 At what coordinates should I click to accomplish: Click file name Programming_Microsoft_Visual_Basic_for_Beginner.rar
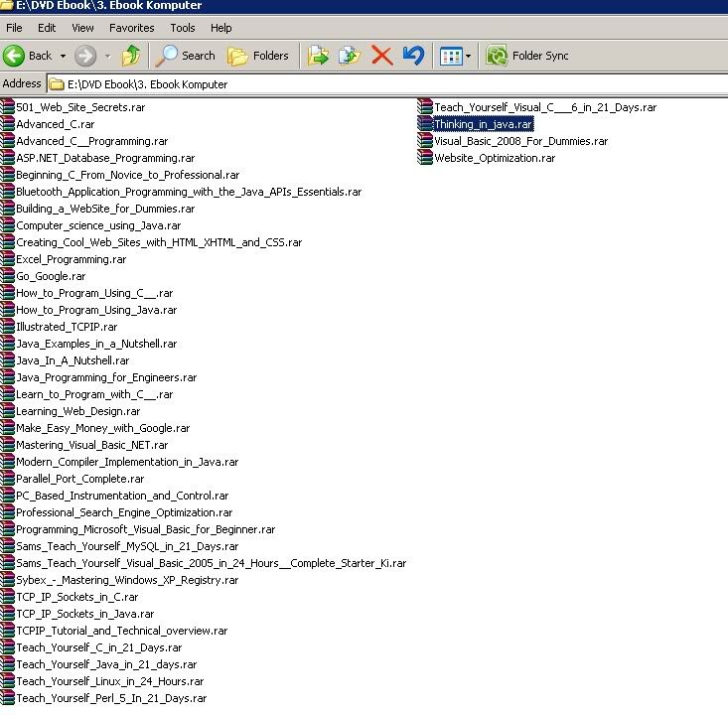146,529
